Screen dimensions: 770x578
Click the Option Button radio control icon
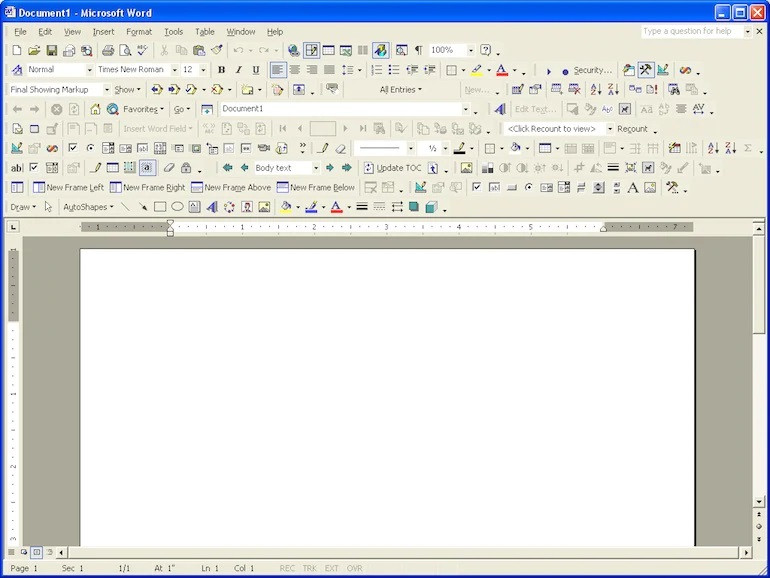(x=90, y=148)
